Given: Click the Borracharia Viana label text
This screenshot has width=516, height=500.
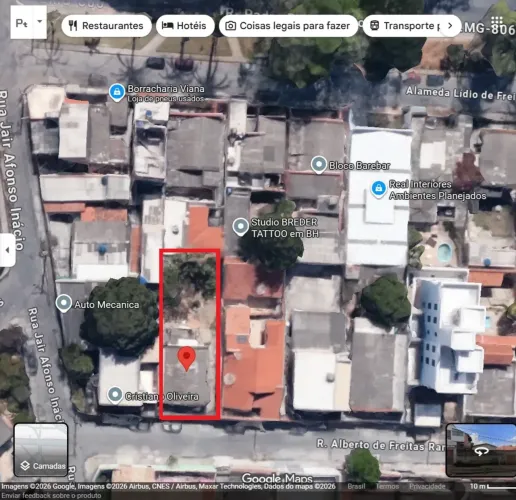Looking at the screenshot, I should click(x=166, y=89).
